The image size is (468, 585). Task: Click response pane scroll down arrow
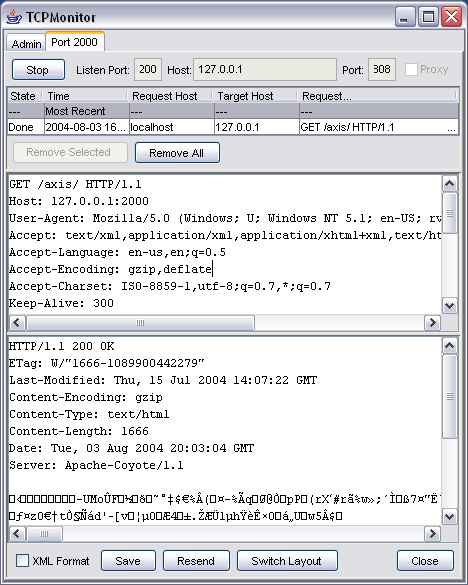pyautogui.click(x=449, y=516)
